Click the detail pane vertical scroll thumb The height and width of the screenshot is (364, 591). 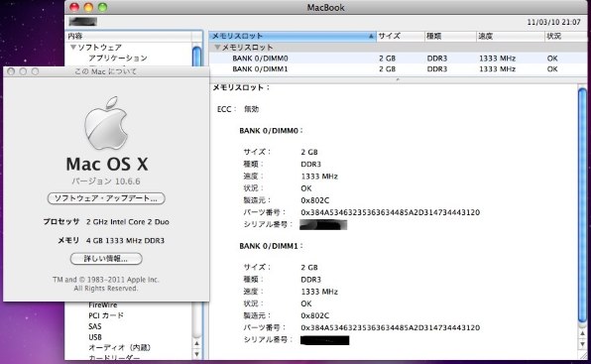(582, 205)
